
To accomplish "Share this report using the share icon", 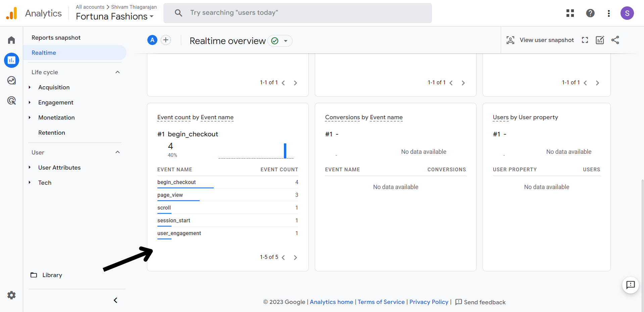I will (x=615, y=40).
